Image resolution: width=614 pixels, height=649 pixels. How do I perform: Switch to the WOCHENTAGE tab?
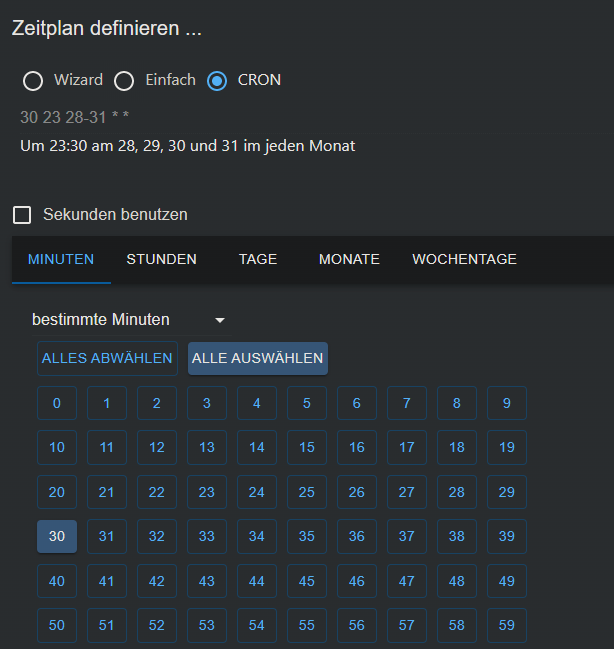coord(464,260)
